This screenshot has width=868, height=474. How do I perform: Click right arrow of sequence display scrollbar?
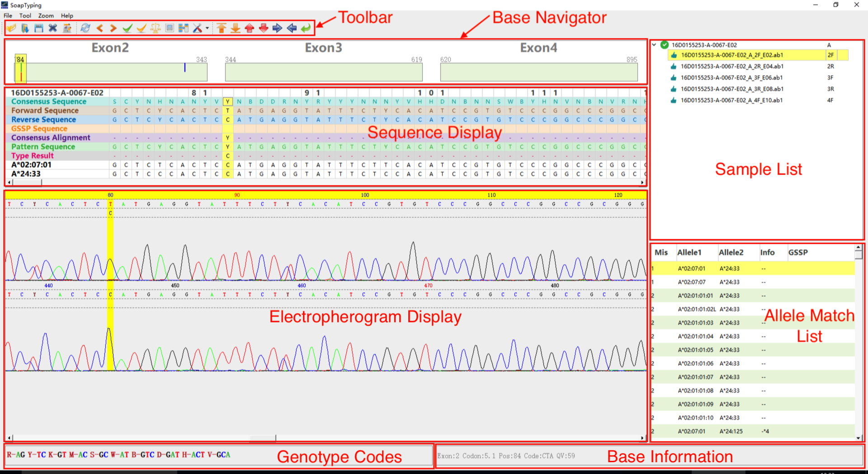642,182
